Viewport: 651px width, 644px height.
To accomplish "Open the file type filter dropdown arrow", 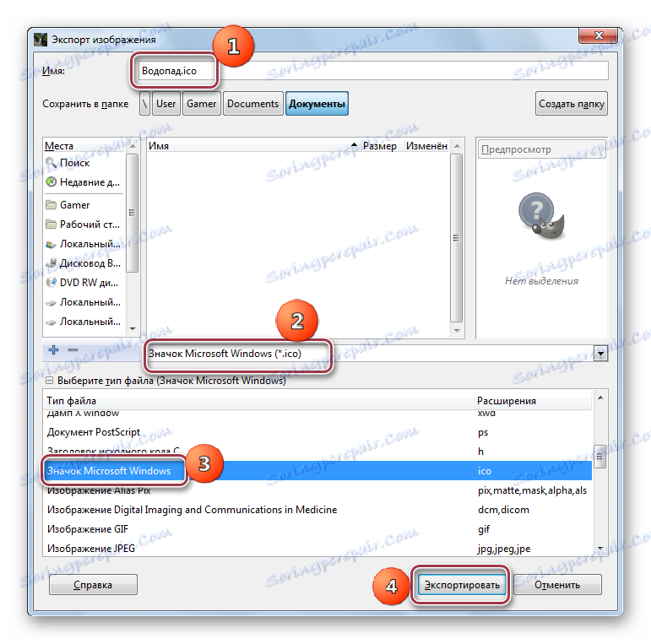I will pos(600,354).
